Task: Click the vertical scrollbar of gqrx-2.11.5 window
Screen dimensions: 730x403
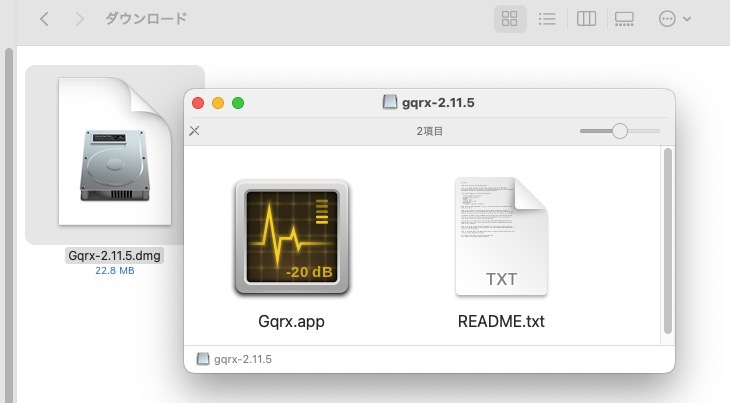Action: [668, 241]
